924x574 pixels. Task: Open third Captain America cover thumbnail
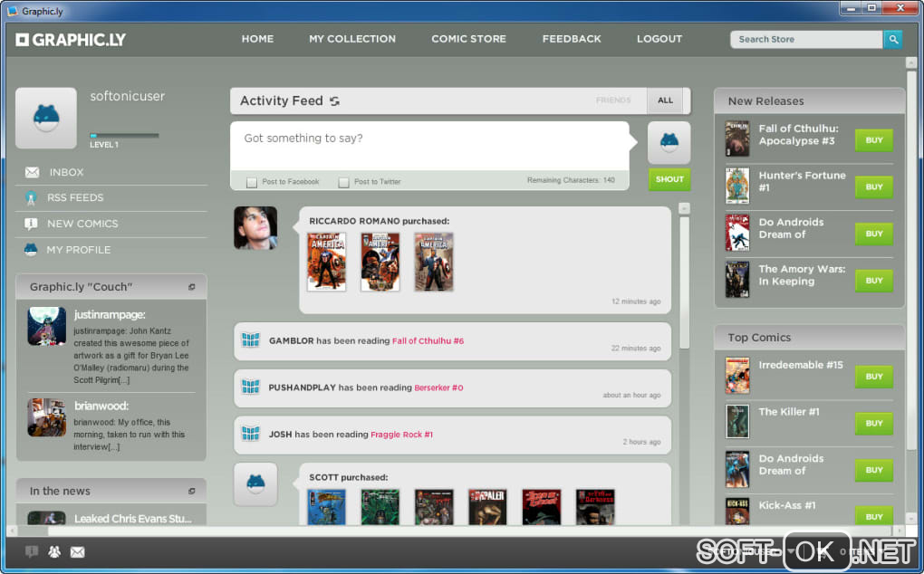(434, 262)
